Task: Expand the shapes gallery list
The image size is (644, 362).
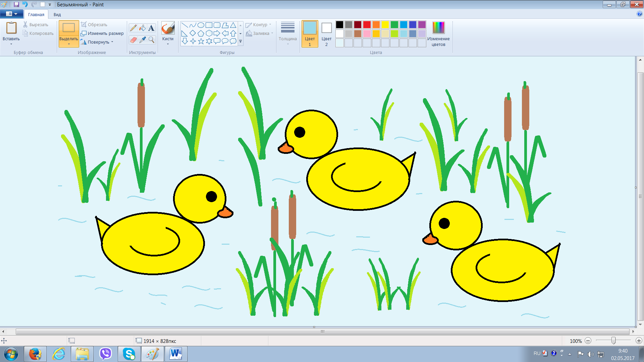Action: (240, 41)
